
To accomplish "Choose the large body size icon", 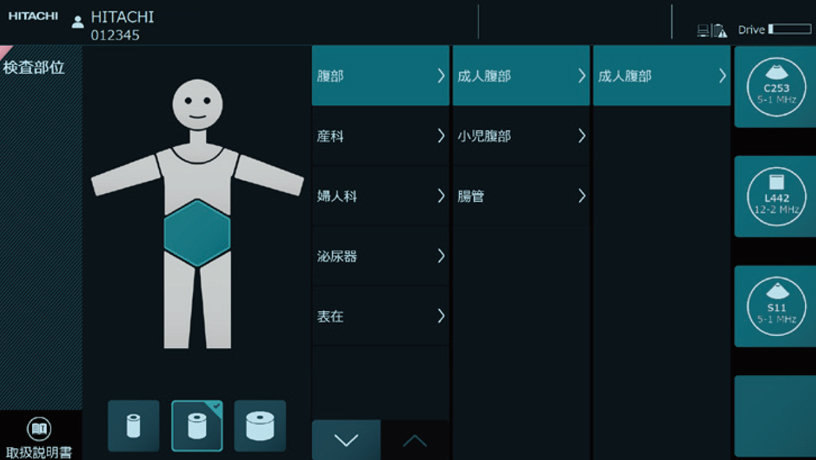I will [260, 426].
